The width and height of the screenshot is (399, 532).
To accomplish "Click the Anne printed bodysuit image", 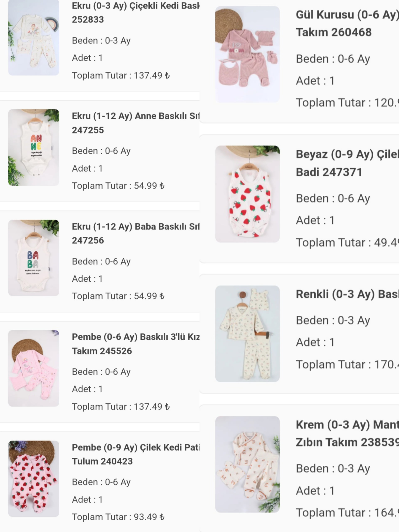I will [x=34, y=147].
